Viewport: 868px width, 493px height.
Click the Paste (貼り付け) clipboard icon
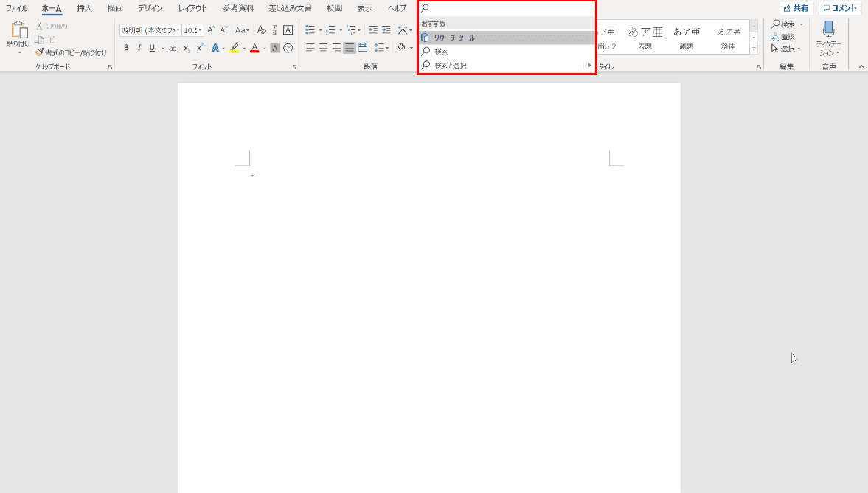tap(19, 30)
